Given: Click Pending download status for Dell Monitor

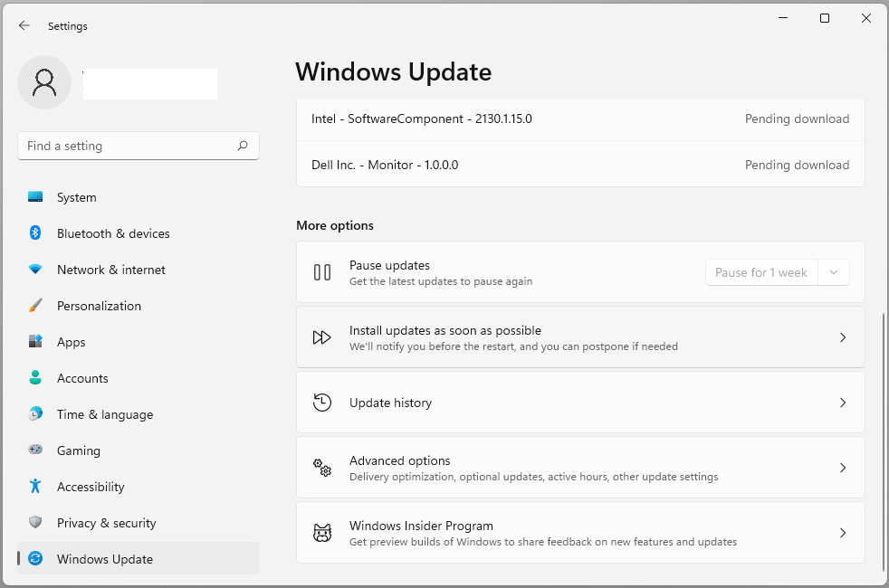Looking at the screenshot, I should click(x=798, y=165).
